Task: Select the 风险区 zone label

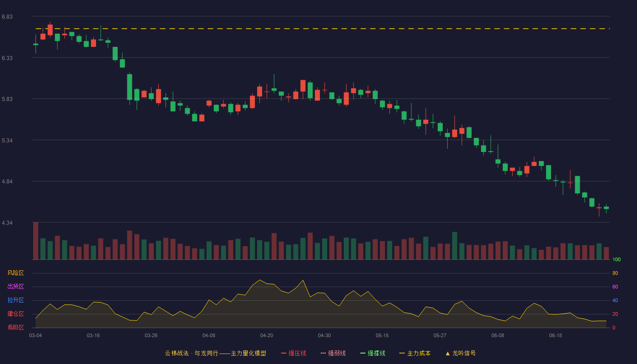Action: (15, 273)
